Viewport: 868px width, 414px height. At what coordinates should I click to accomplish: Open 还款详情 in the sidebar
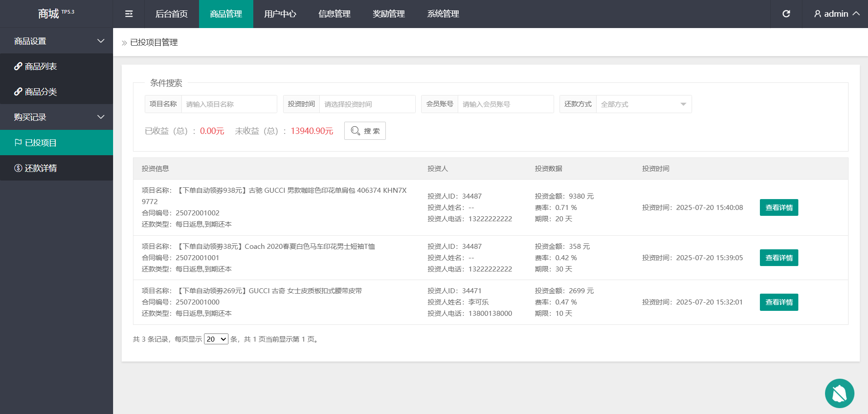pos(57,168)
